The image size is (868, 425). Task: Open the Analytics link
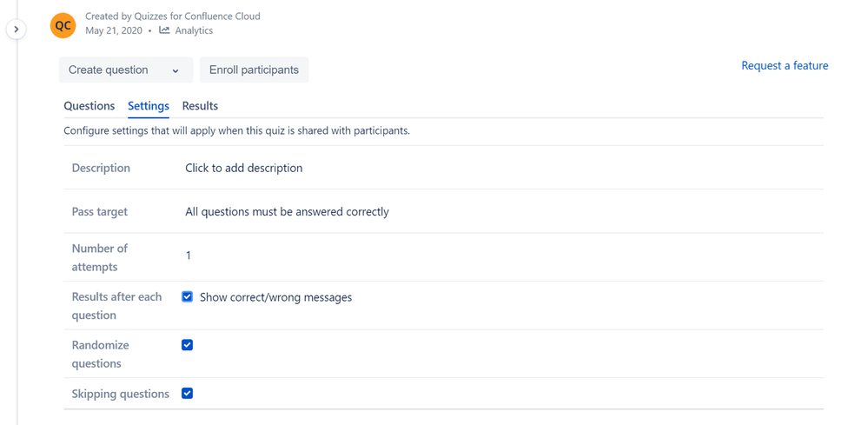pos(194,30)
